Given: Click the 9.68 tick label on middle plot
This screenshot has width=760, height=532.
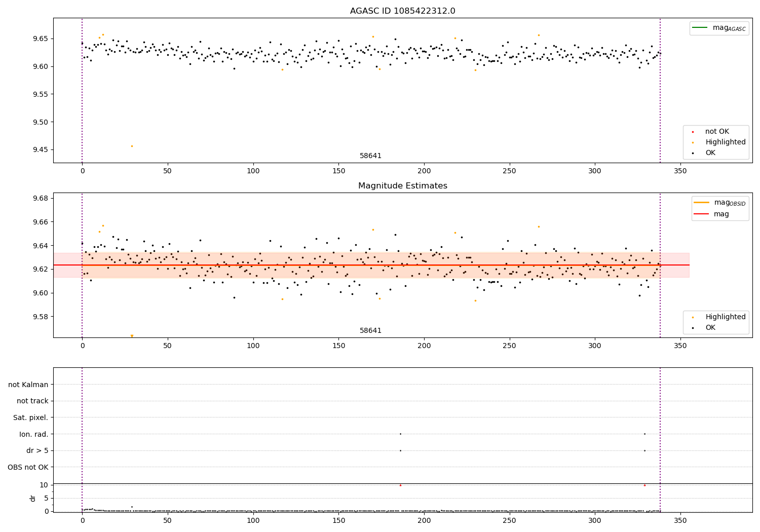Looking at the screenshot, I should point(41,198).
